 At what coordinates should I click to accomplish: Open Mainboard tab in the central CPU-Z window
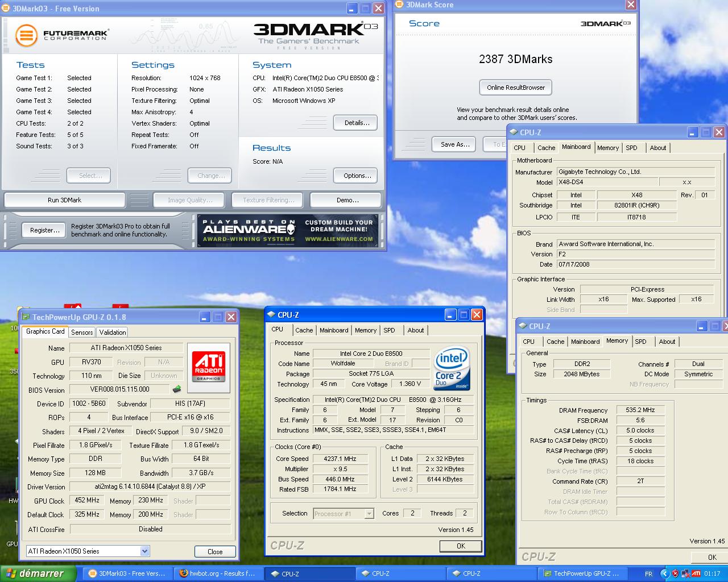click(x=334, y=330)
